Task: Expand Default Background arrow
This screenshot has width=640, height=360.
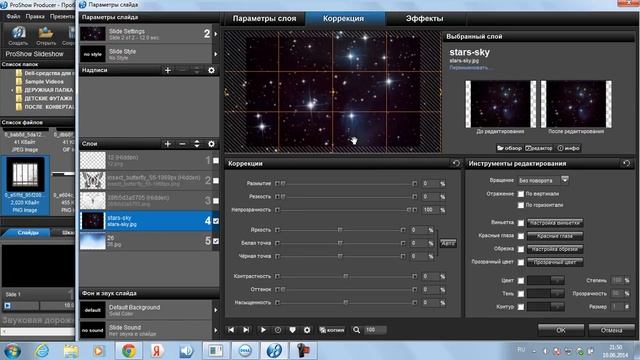Action: (216, 310)
